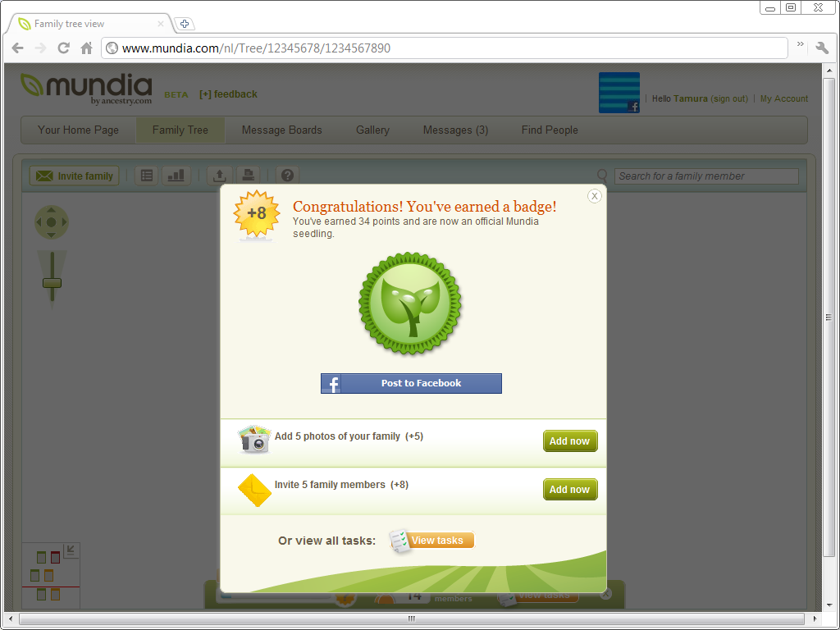840x630 pixels.
Task: Click the camera photos icon in dialog
Action: tap(254, 440)
